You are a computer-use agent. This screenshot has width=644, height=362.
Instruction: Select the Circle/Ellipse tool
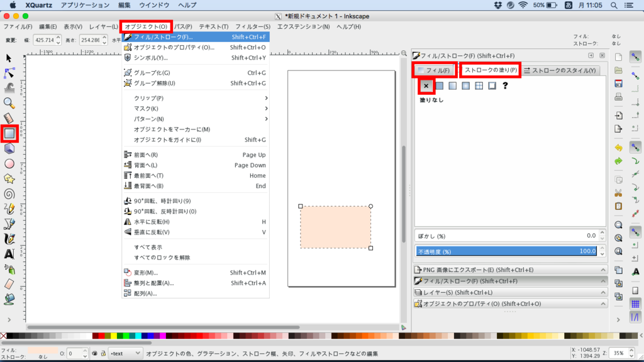tap(9, 164)
